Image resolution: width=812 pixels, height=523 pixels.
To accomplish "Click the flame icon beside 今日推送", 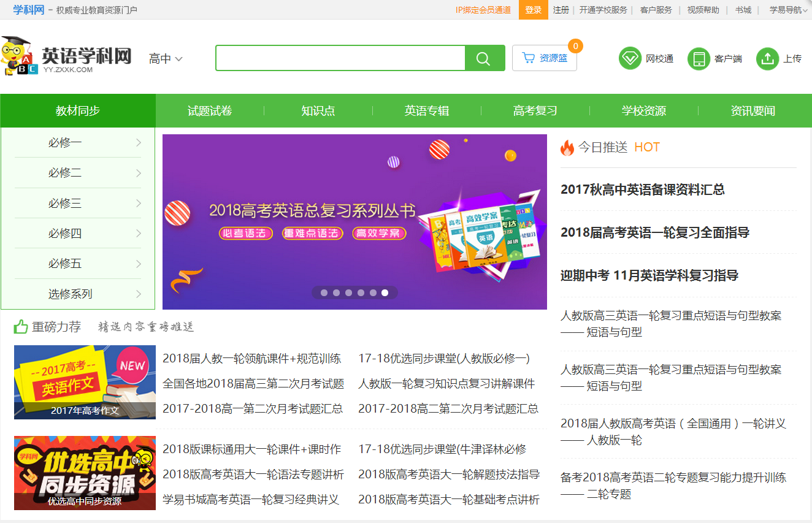I will coord(567,148).
